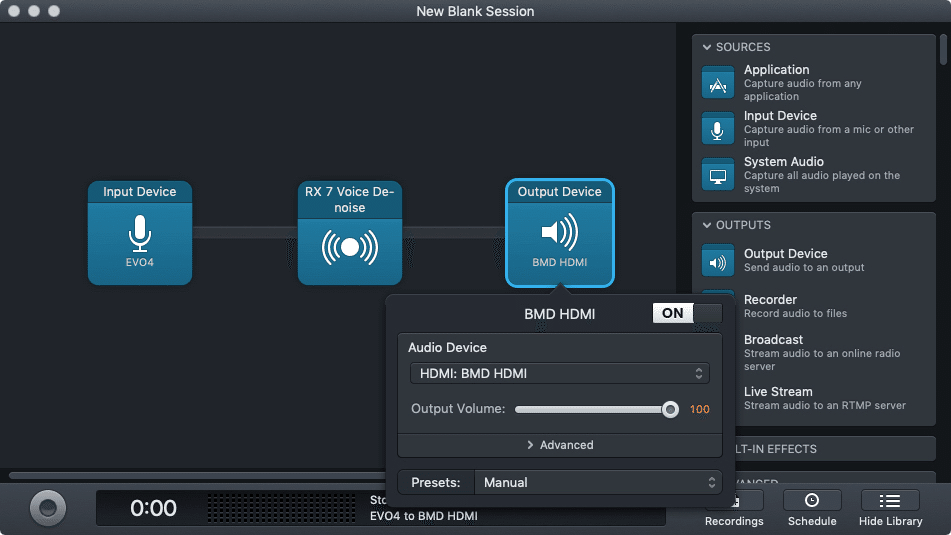Click the library panel scrollbar
Screen dimensions: 951x535
(x=943, y=49)
